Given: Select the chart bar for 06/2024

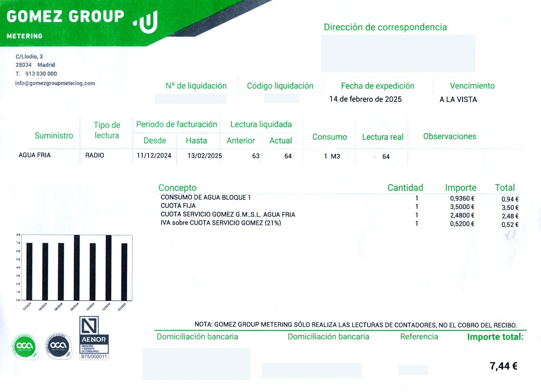Looking at the screenshot, I should click(61, 271).
